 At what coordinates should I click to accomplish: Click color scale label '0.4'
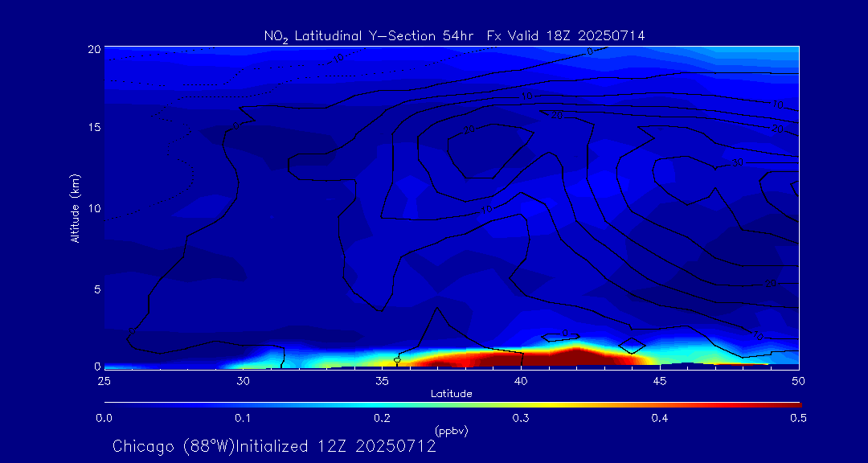coord(659,419)
